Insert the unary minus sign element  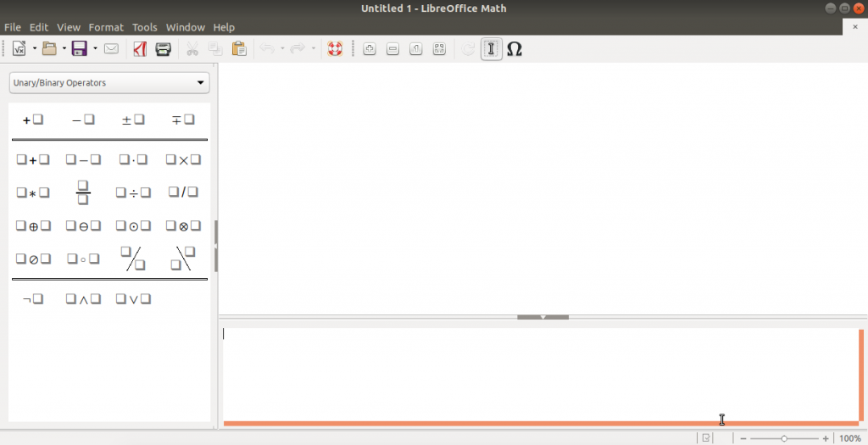83,120
